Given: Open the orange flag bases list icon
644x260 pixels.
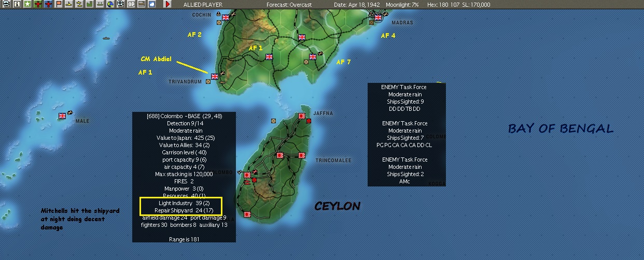Looking at the screenshot, I should (58, 4).
